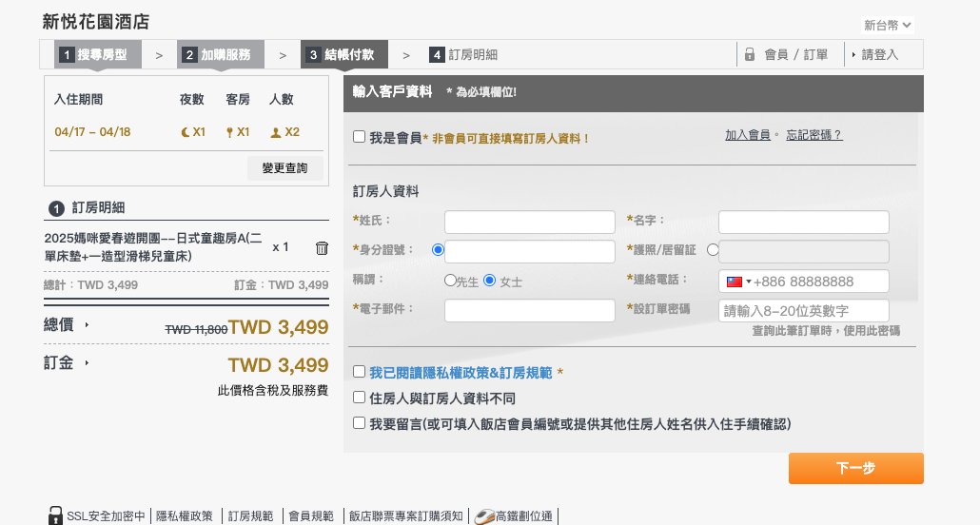Click the Taiwan flag country code selector

coord(738,282)
